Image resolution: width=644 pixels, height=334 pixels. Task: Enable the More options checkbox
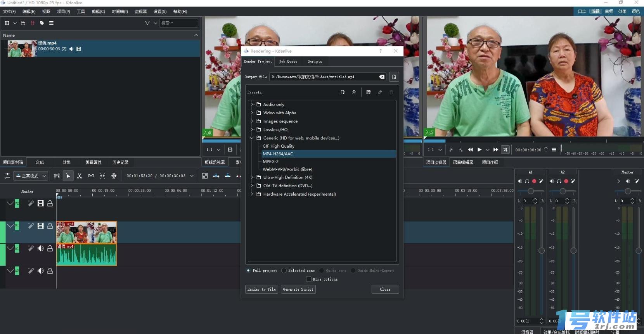(x=309, y=279)
